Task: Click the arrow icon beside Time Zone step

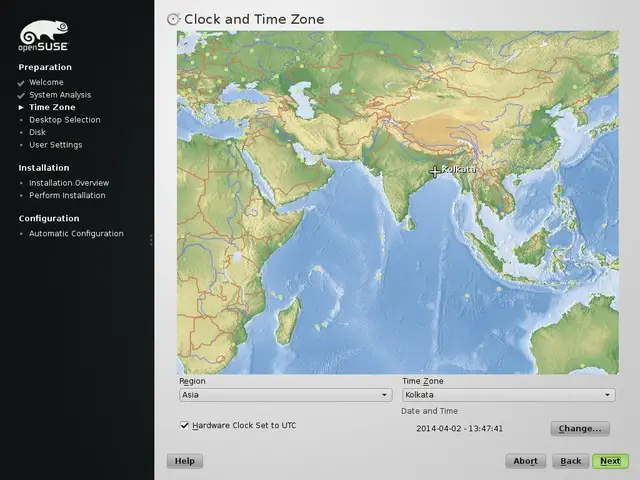Action: coord(21,108)
